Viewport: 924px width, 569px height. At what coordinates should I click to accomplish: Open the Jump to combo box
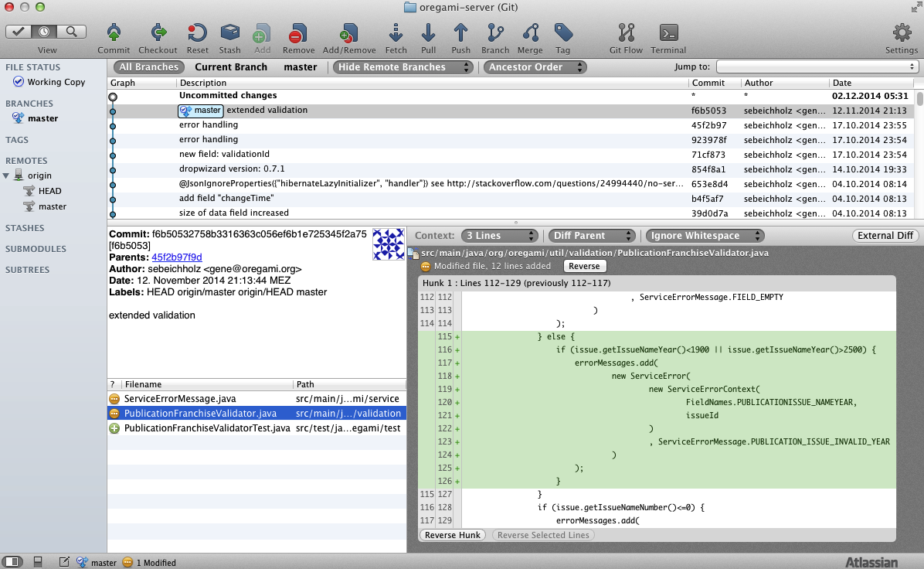[817, 66]
